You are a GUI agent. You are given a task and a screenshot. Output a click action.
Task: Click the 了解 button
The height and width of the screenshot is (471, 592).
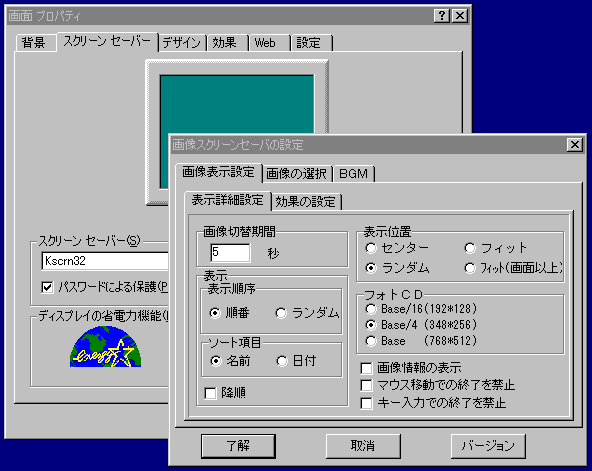click(238, 446)
